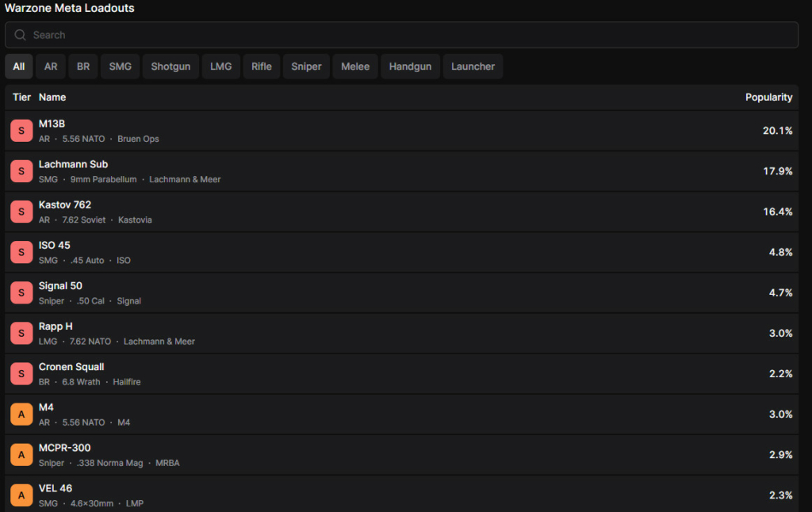Click the A tier badge next to VEL 46
The width and height of the screenshot is (812, 512).
[x=21, y=495]
